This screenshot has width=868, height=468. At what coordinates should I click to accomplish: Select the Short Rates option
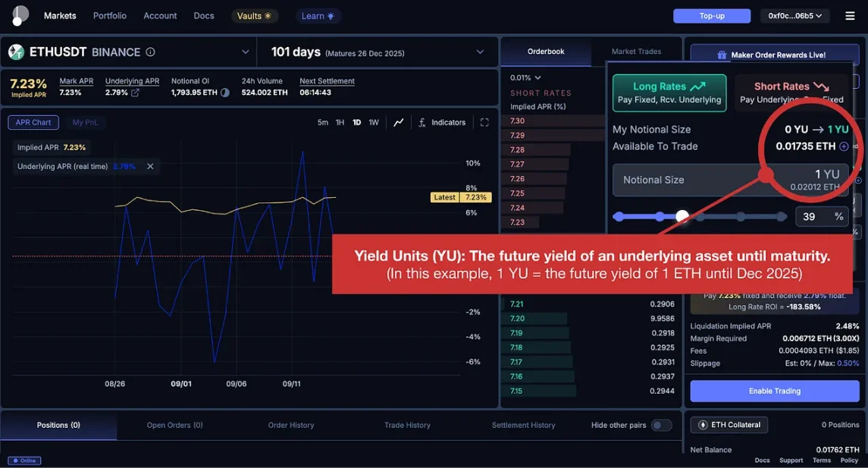(791, 93)
